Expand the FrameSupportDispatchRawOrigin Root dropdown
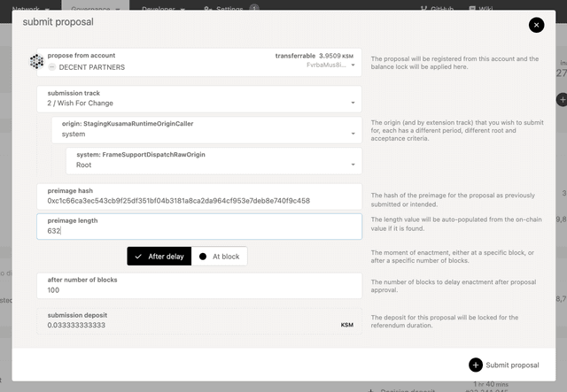Image resolution: width=567 pixels, height=392 pixels. 353,165
